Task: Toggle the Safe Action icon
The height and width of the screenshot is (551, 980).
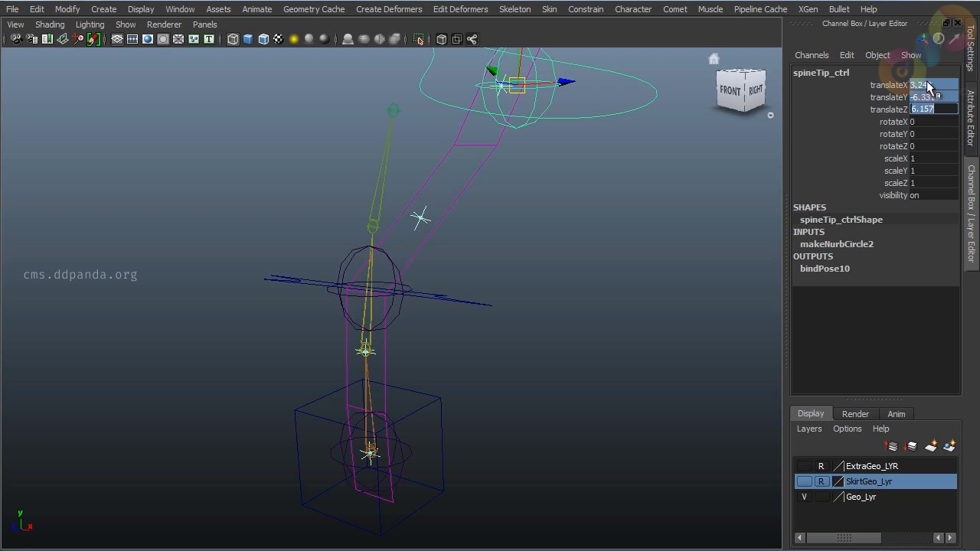Action: click(194, 39)
